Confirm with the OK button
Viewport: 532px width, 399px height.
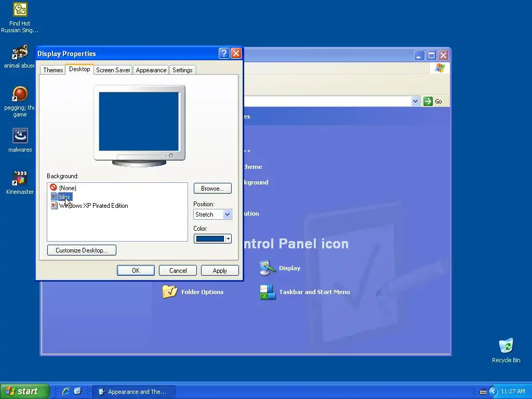[136, 270]
